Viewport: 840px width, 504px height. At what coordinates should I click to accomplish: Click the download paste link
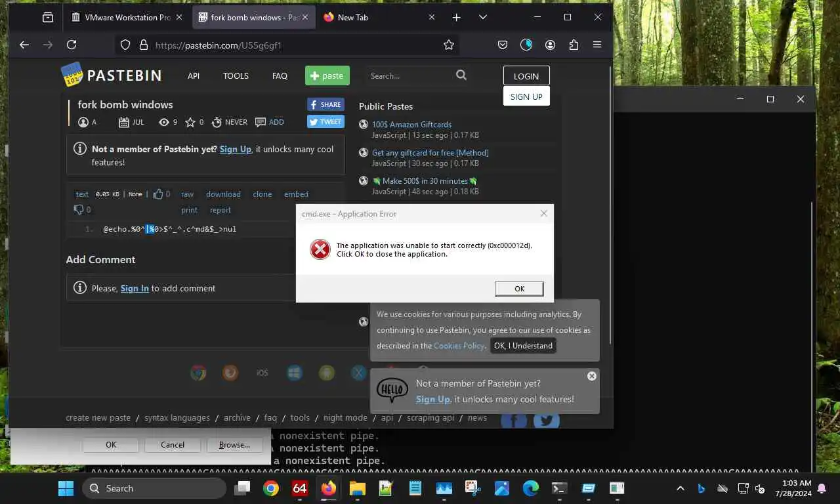[223, 194]
